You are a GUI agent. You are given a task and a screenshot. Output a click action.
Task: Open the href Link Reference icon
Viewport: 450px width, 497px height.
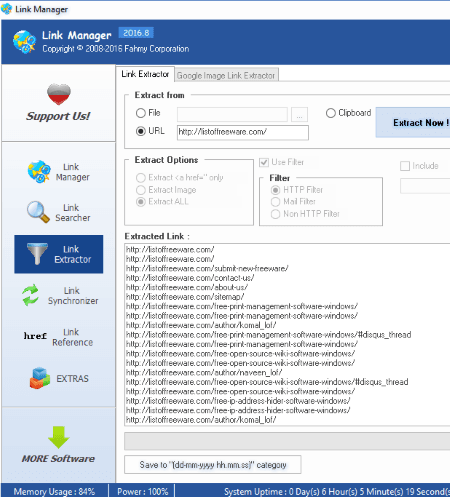(35, 336)
